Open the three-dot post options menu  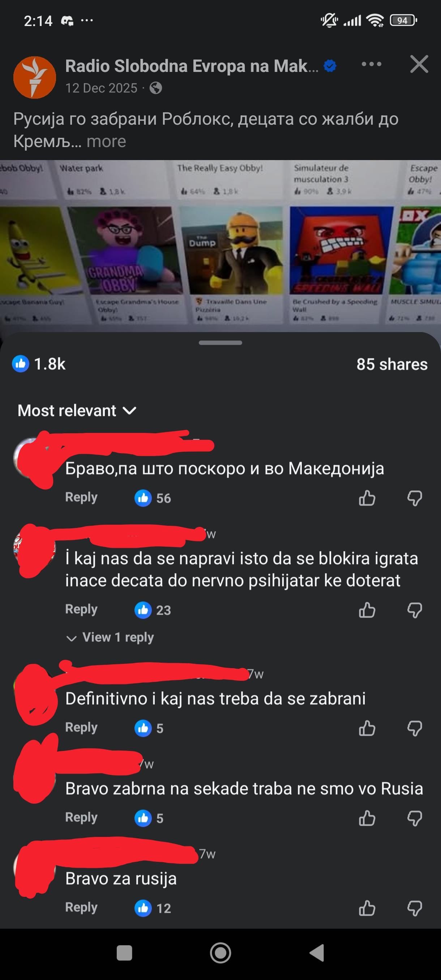pyautogui.click(x=371, y=64)
